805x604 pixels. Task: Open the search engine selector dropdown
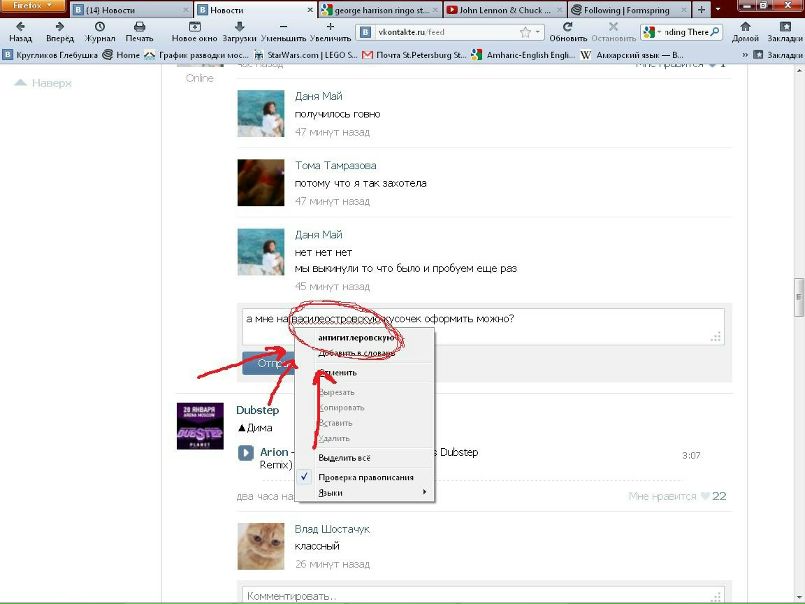coord(652,32)
